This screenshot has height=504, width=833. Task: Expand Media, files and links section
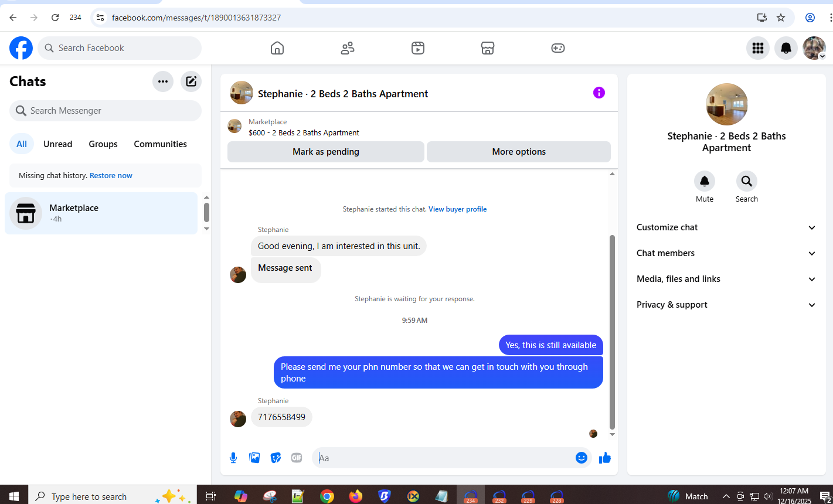point(727,279)
